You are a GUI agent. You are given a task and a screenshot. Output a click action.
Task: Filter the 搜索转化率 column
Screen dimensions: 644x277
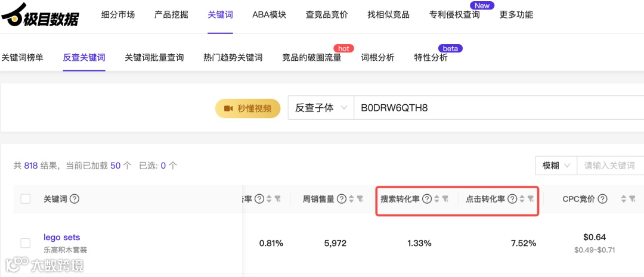click(x=445, y=199)
